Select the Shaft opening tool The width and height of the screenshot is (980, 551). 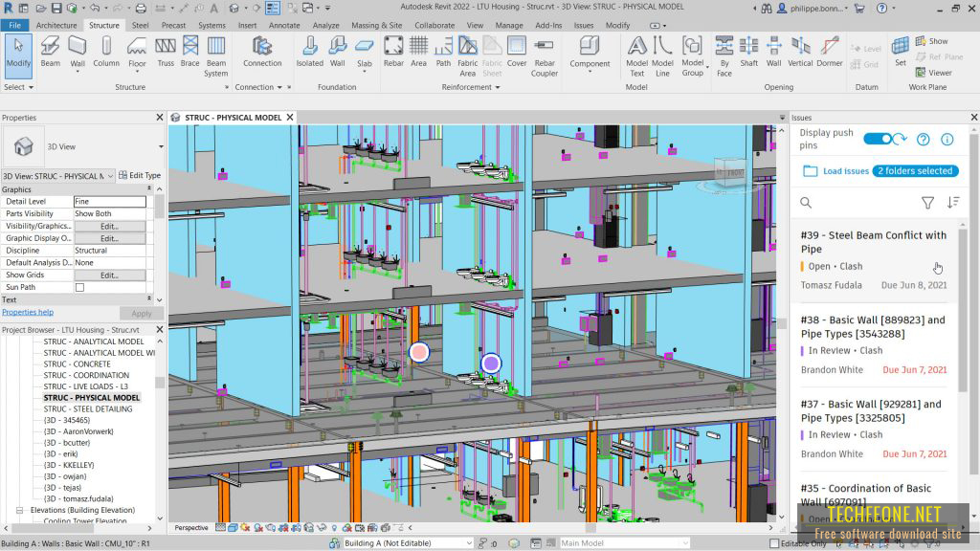tap(748, 52)
